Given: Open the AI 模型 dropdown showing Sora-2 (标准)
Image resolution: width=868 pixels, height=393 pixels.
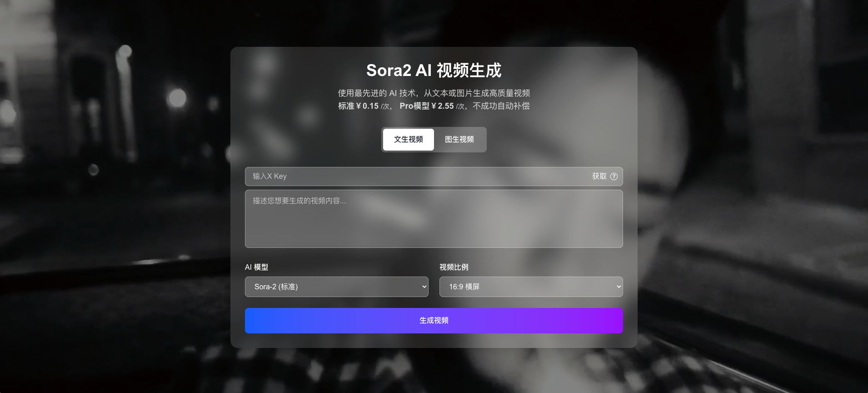Looking at the screenshot, I should coord(336,287).
